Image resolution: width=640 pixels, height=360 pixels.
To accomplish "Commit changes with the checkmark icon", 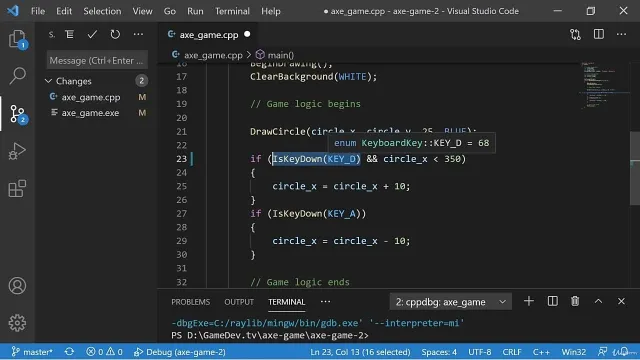I will click(x=92, y=35).
